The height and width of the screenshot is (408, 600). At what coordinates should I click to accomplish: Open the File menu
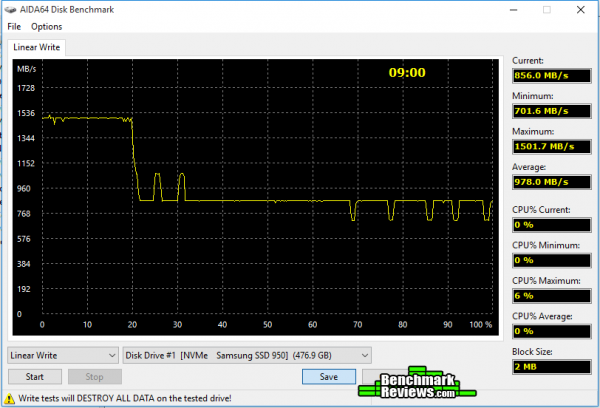[x=14, y=26]
